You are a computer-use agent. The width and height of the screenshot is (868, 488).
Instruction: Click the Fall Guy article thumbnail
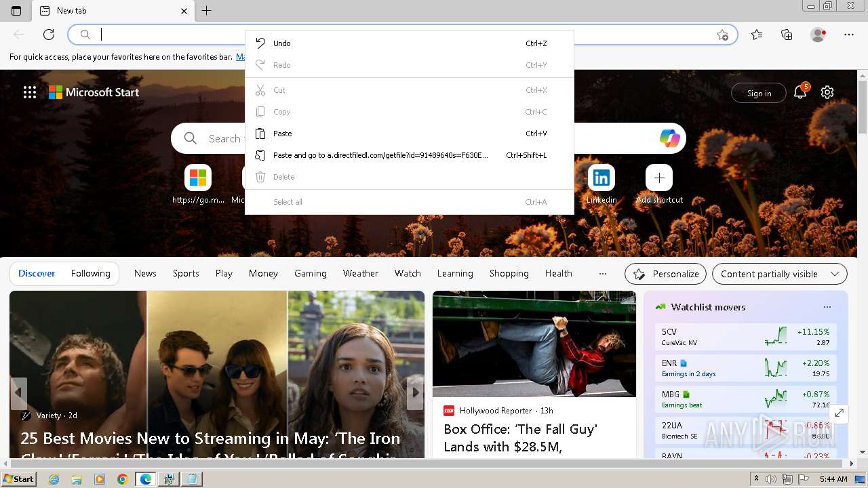point(534,344)
